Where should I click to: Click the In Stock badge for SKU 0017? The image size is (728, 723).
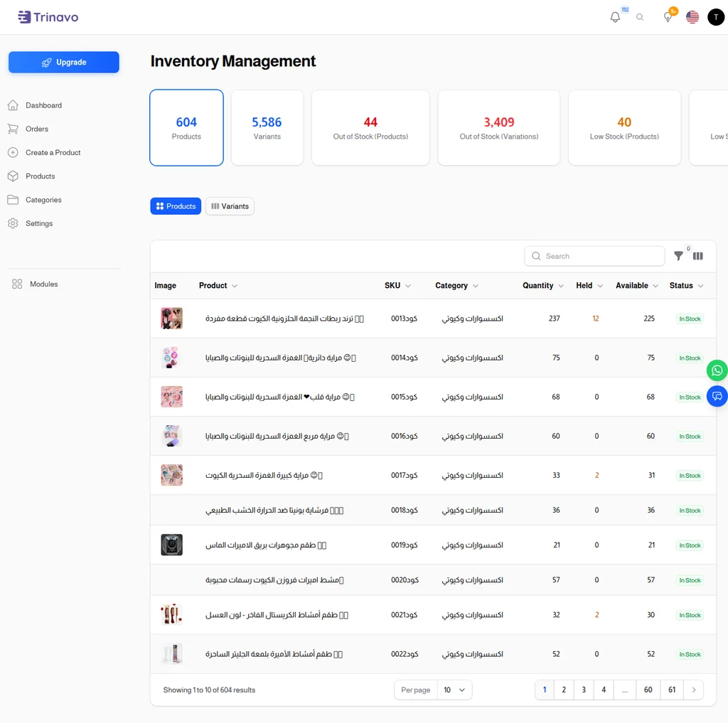pos(690,476)
